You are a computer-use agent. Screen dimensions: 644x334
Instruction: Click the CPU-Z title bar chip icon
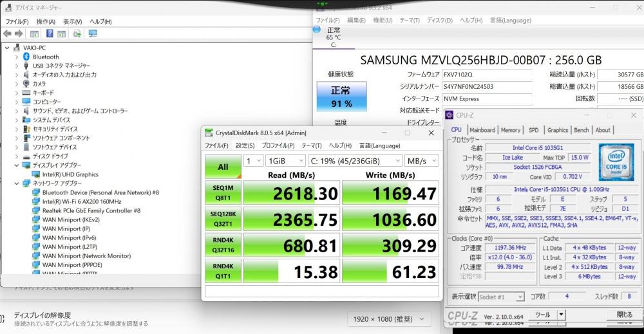[450, 115]
